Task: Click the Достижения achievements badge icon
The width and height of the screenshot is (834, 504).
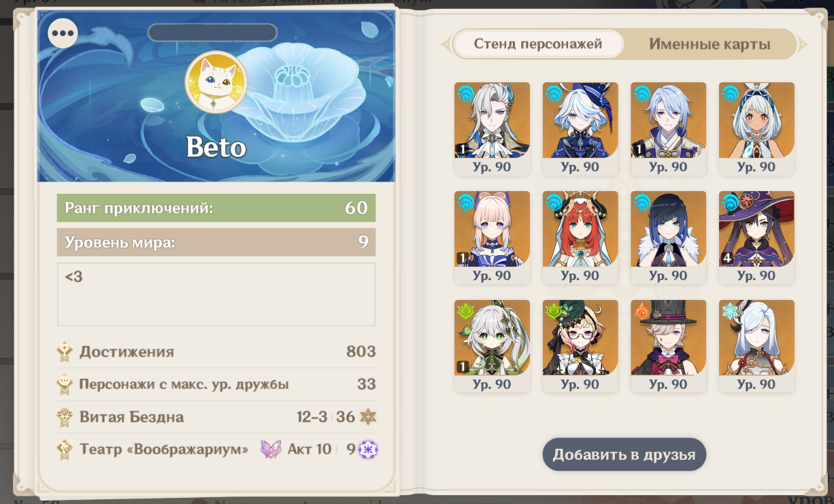Action: click(65, 352)
